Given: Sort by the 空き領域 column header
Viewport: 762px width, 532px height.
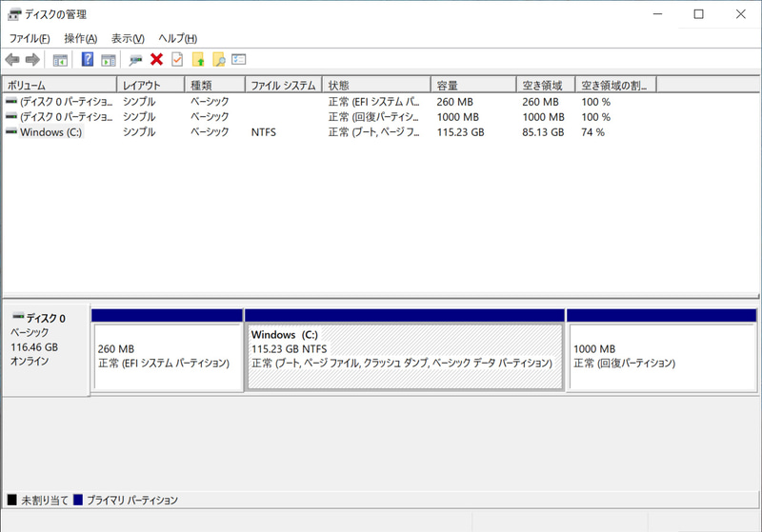Looking at the screenshot, I should (x=546, y=85).
